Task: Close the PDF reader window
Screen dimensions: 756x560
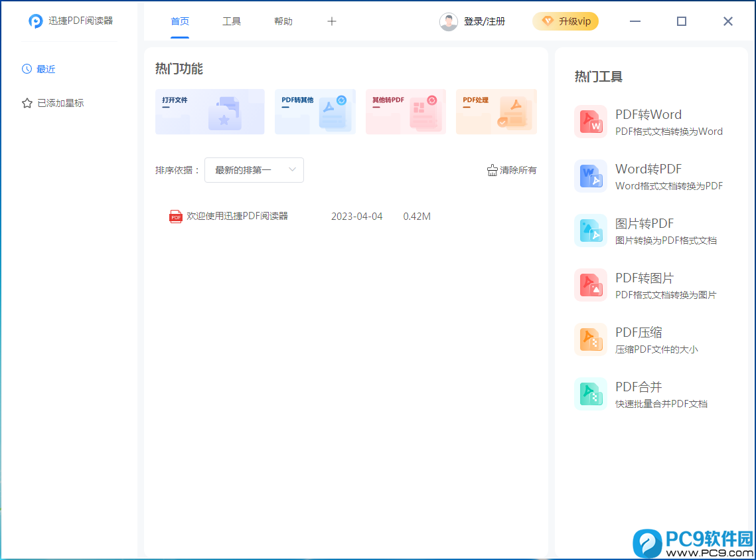Action: pos(728,21)
